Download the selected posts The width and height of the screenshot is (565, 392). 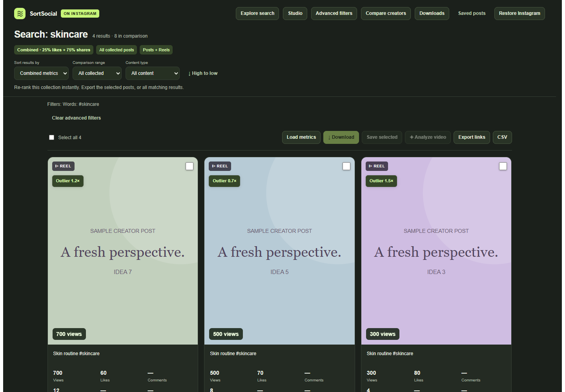[341, 137]
